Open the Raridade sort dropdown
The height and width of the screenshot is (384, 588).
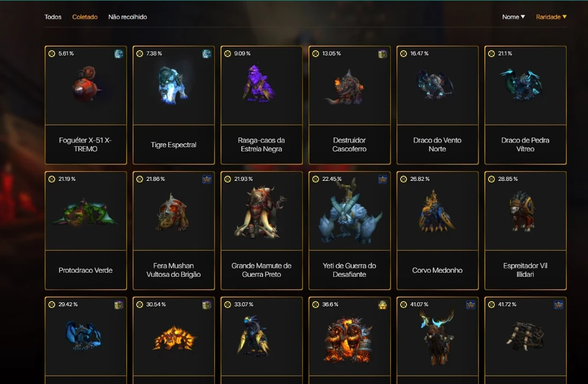tap(551, 17)
